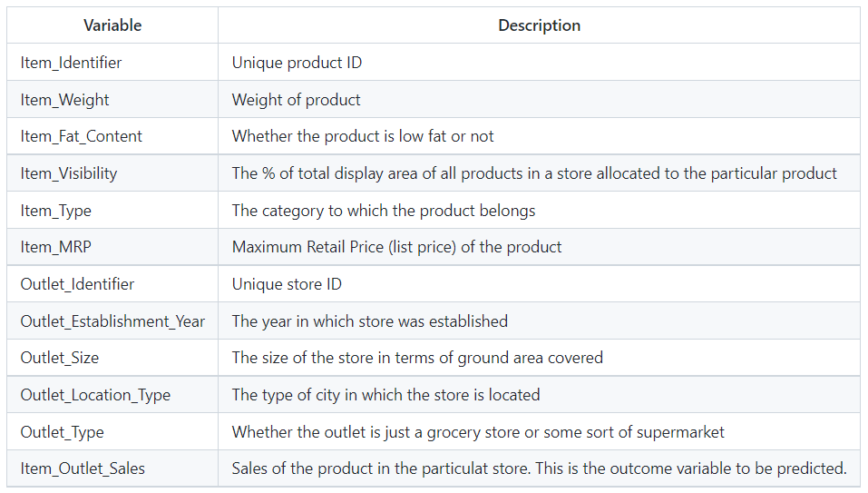This screenshot has height=493, width=868.
Task: Click the Description column header
Action: 539,25
